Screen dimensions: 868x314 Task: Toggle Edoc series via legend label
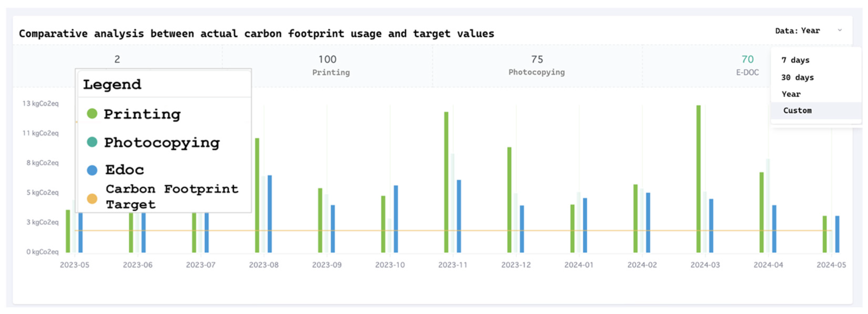coord(124,170)
